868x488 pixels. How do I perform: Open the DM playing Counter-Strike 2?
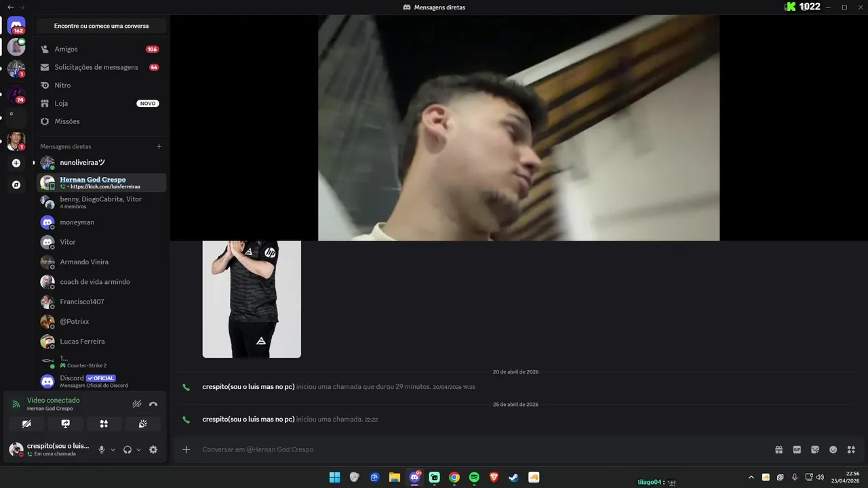(x=101, y=361)
